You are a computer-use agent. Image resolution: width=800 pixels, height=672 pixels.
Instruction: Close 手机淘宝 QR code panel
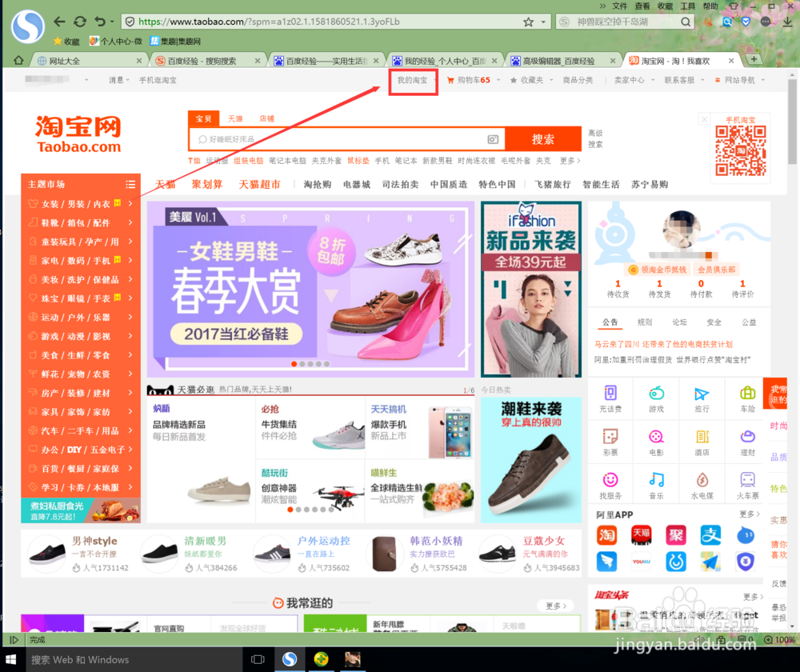pos(704,119)
